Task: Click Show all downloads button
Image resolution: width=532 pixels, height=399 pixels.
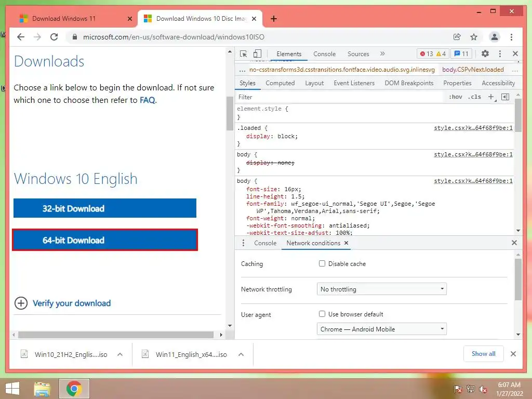Action: tap(483, 354)
